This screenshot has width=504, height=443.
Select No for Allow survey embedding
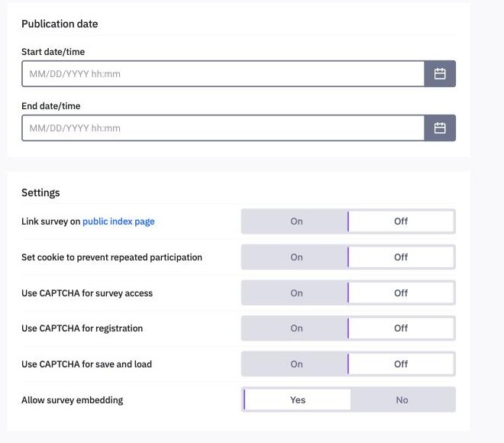tap(402, 400)
